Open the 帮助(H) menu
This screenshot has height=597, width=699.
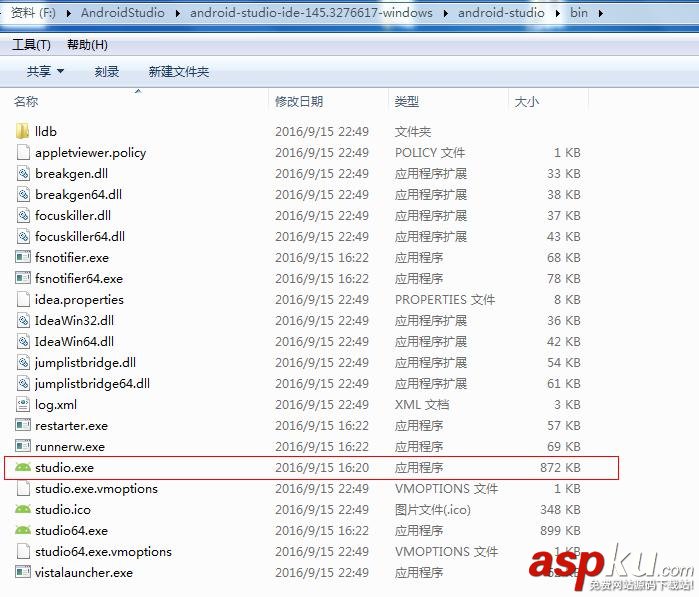tap(87, 45)
